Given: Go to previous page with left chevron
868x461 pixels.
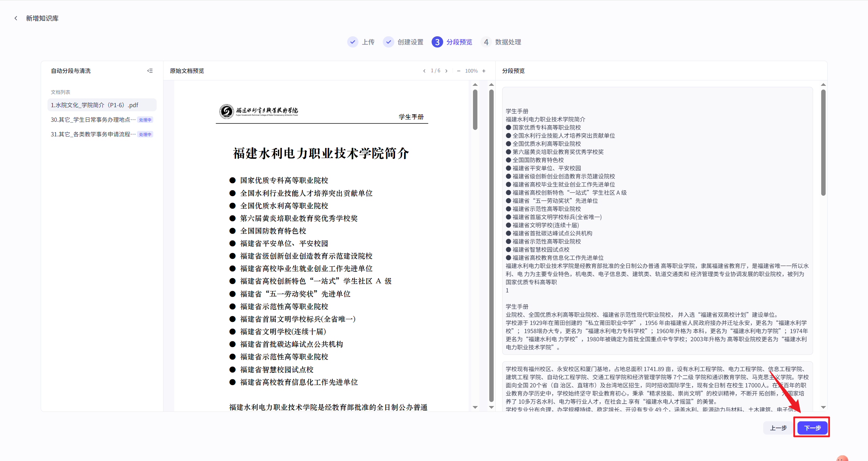Looking at the screenshot, I should point(424,71).
